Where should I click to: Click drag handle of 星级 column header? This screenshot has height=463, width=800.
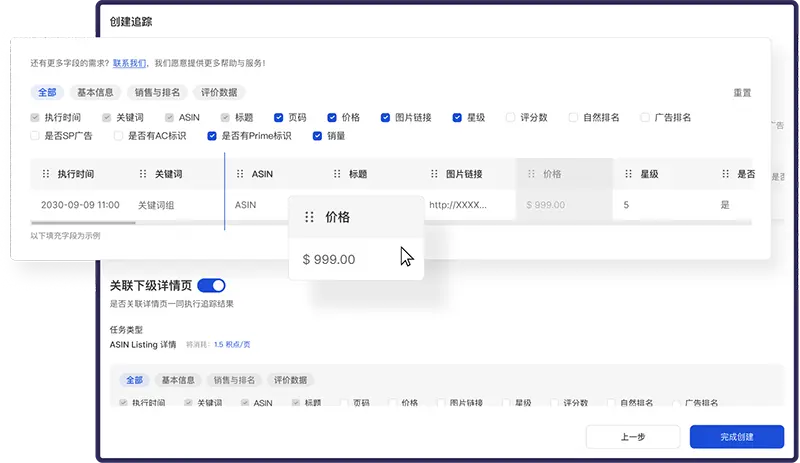point(629,174)
